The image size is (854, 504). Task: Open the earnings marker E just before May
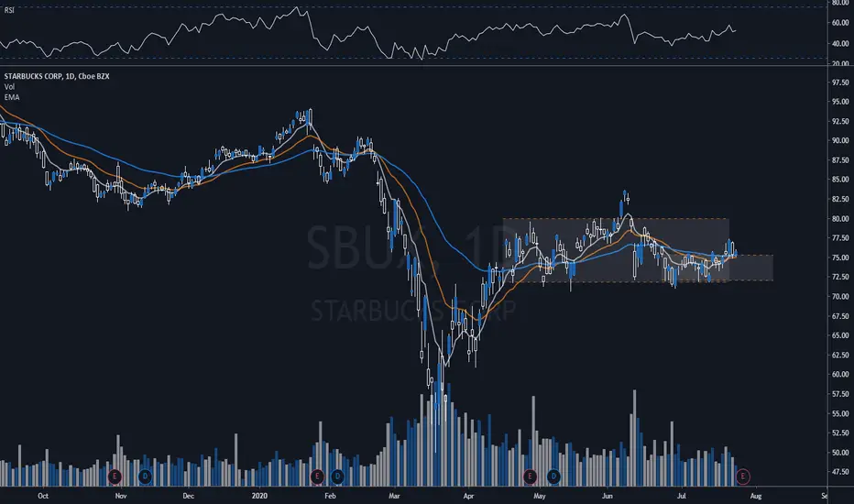pyautogui.click(x=530, y=477)
